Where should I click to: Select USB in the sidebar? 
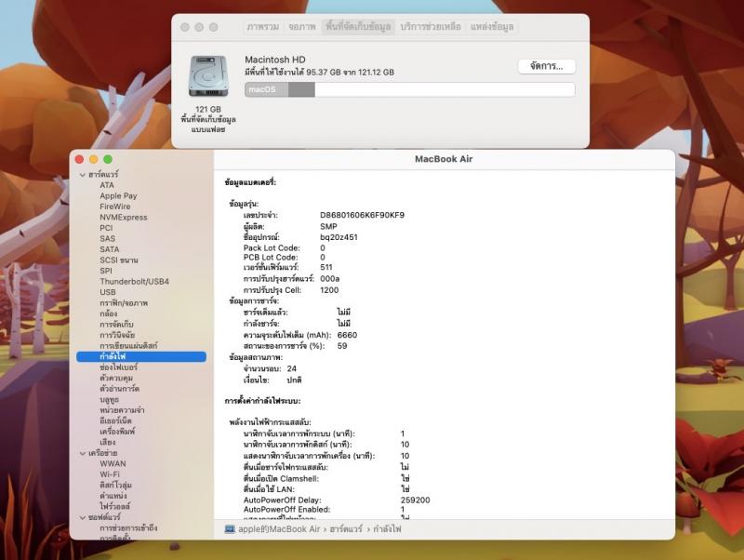[x=108, y=292]
